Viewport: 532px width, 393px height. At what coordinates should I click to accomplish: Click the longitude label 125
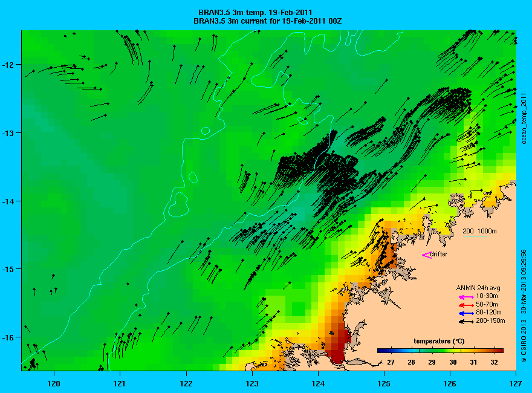(x=384, y=384)
